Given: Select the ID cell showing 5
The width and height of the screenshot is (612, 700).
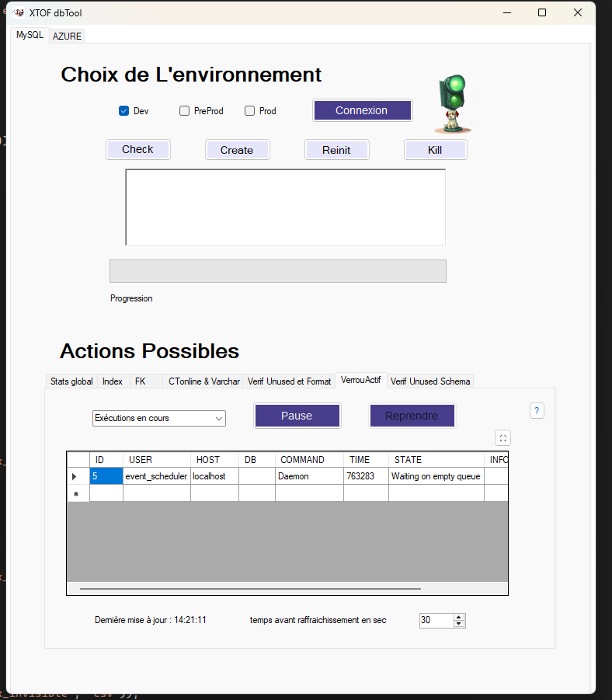Looking at the screenshot, I should (x=106, y=476).
